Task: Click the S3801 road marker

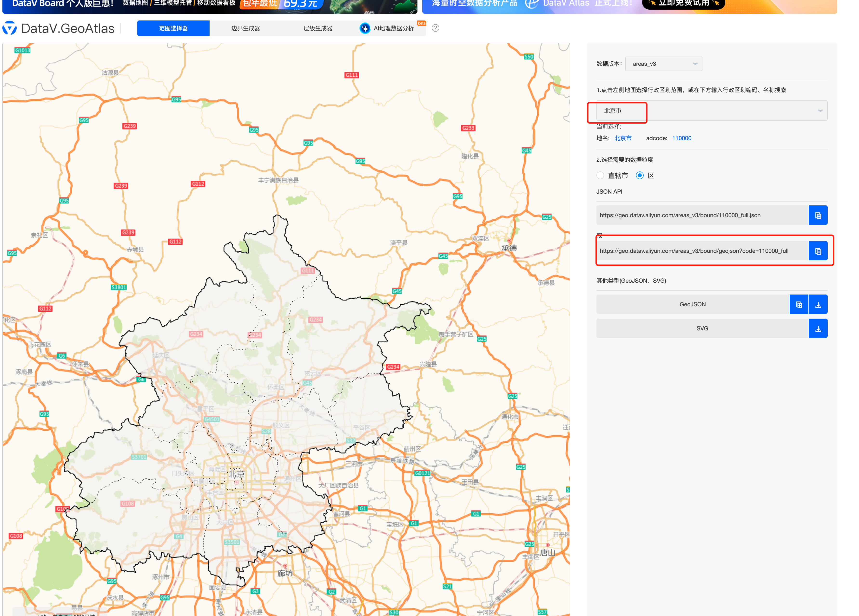Action: 119,287
